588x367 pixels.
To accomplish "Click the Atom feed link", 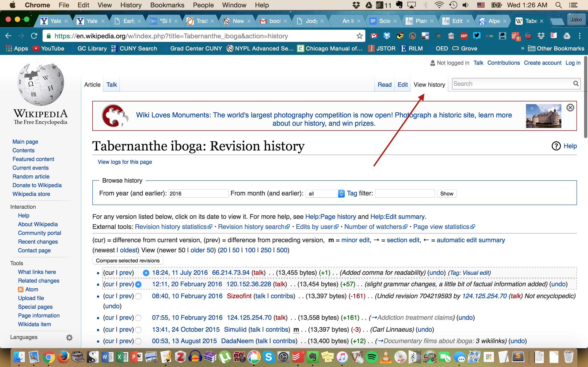I will 32,289.
